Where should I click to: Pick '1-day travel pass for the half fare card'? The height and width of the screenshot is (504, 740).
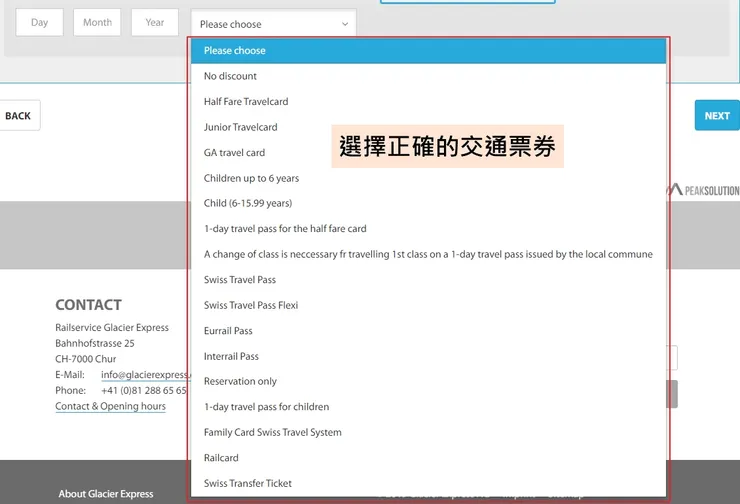(x=429, y=229)
